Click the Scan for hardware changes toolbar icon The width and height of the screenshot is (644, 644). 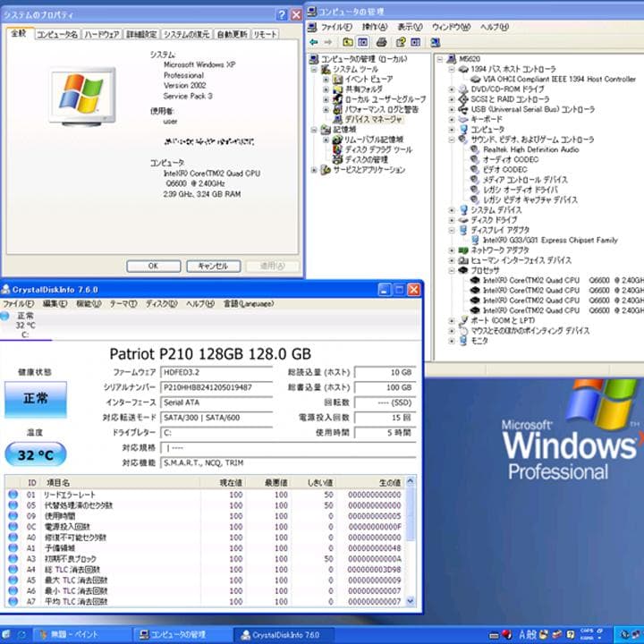point(436,42)
